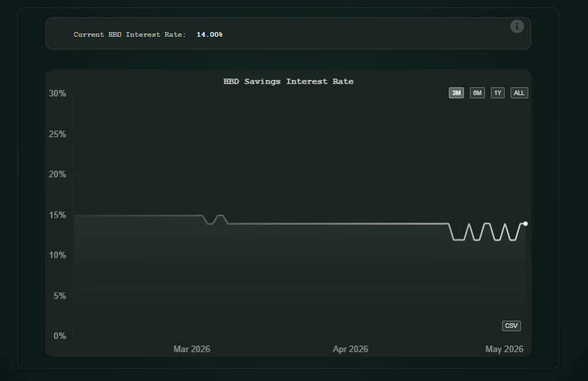Download chart data via CSV button
The image size is (588, 381).
click(511, 325)
